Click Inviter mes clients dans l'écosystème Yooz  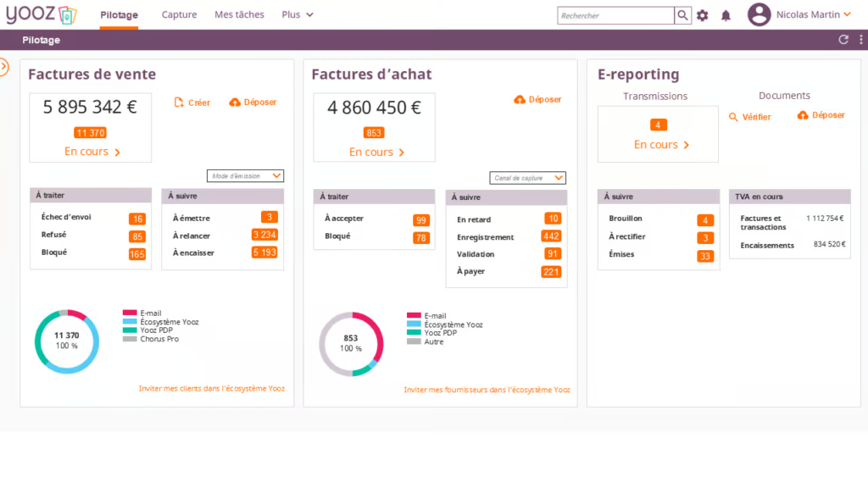[x=212, y=388]
